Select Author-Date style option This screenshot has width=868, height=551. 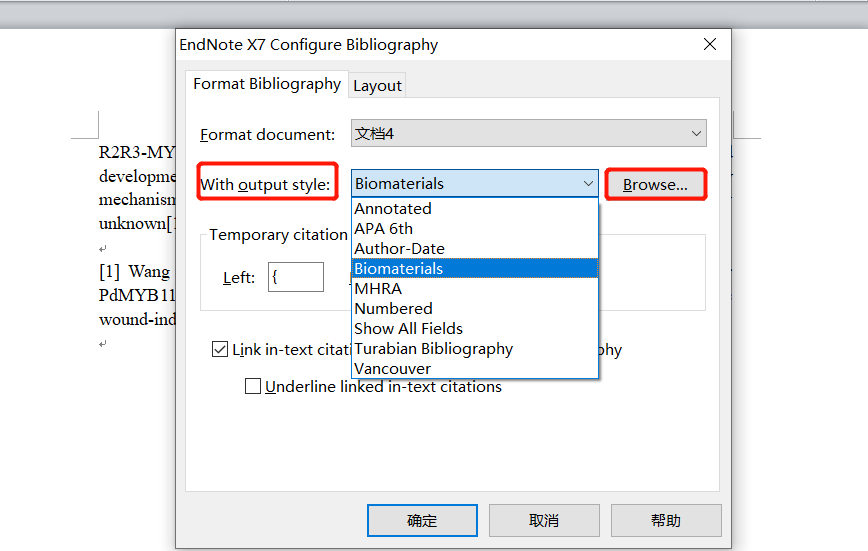(x=475, y=249)
